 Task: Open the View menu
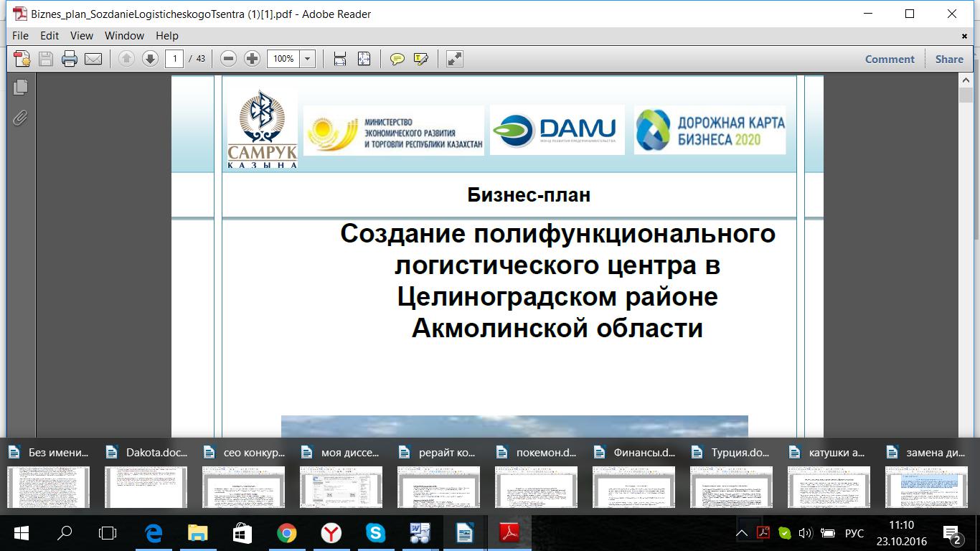(x=82, y=35)
